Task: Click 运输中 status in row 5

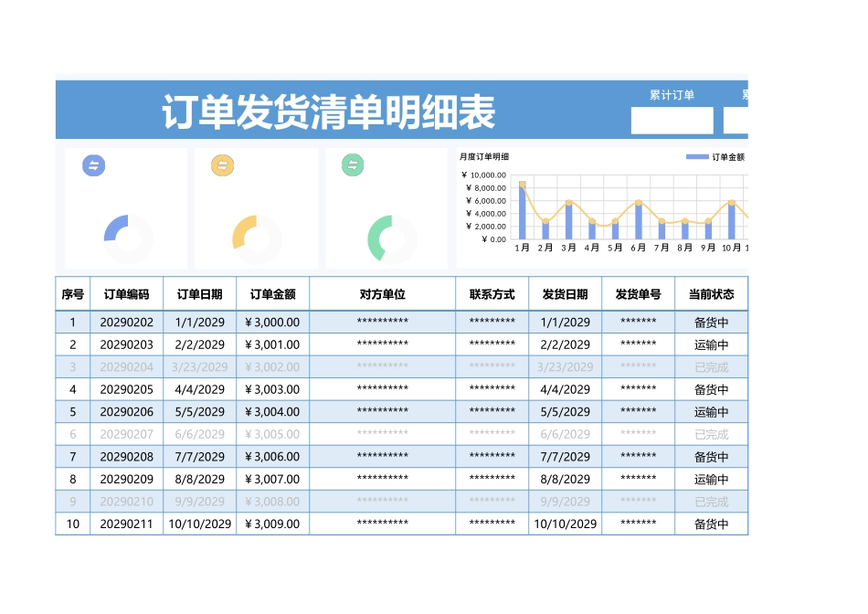Action: point(711,412)
